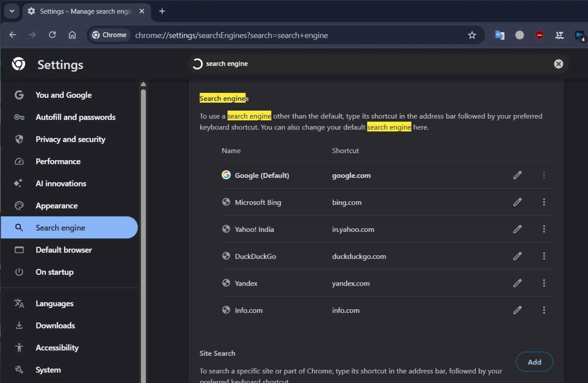Click the Shortcut column header
The image size is (588, 383).
(x=345, y=151)
